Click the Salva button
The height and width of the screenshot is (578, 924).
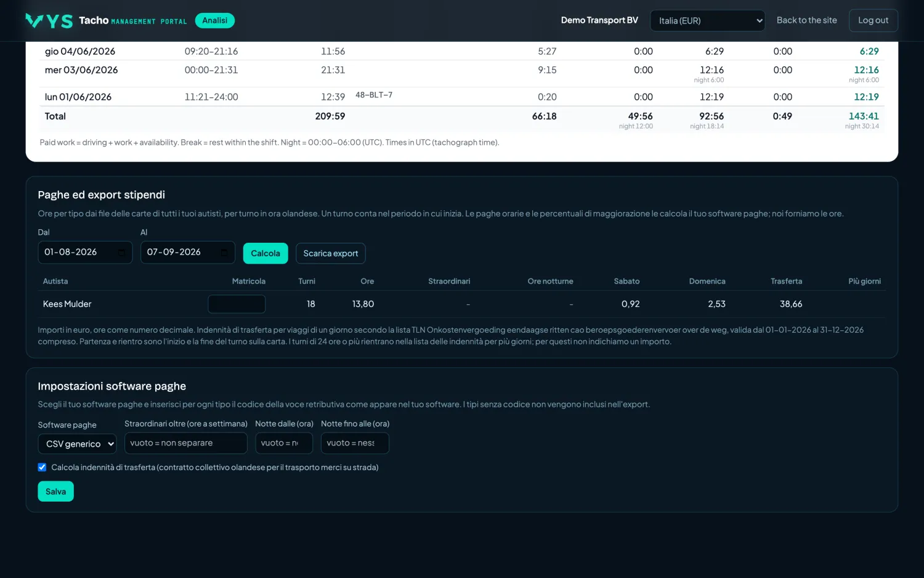pyautogui.click(x=55, y=491)
